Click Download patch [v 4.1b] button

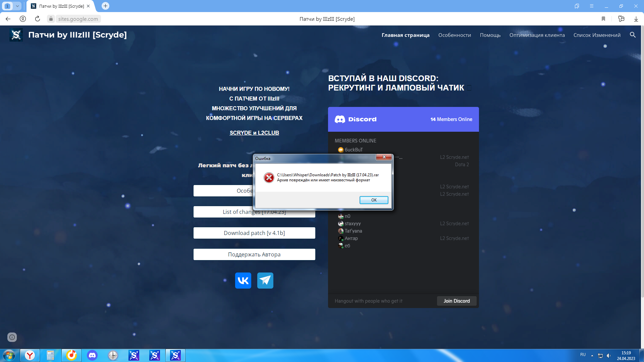[254, 233]
